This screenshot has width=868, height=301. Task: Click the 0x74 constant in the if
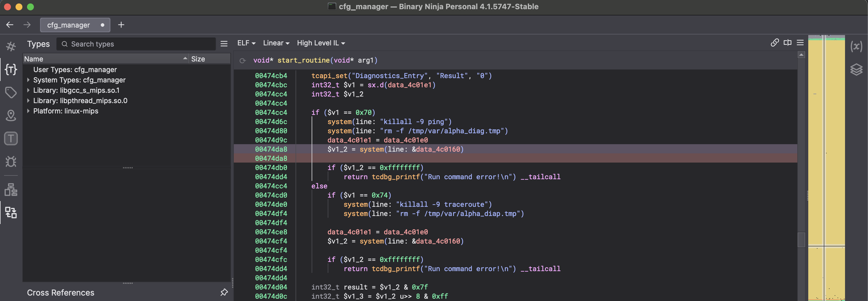click(379, 195)
